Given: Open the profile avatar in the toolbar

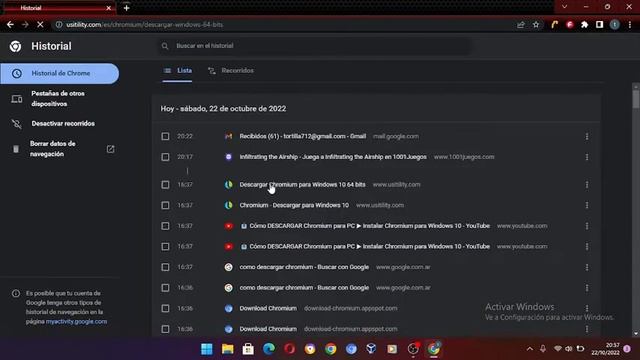Looking at the screenshot, I should [x=615, y=25].
